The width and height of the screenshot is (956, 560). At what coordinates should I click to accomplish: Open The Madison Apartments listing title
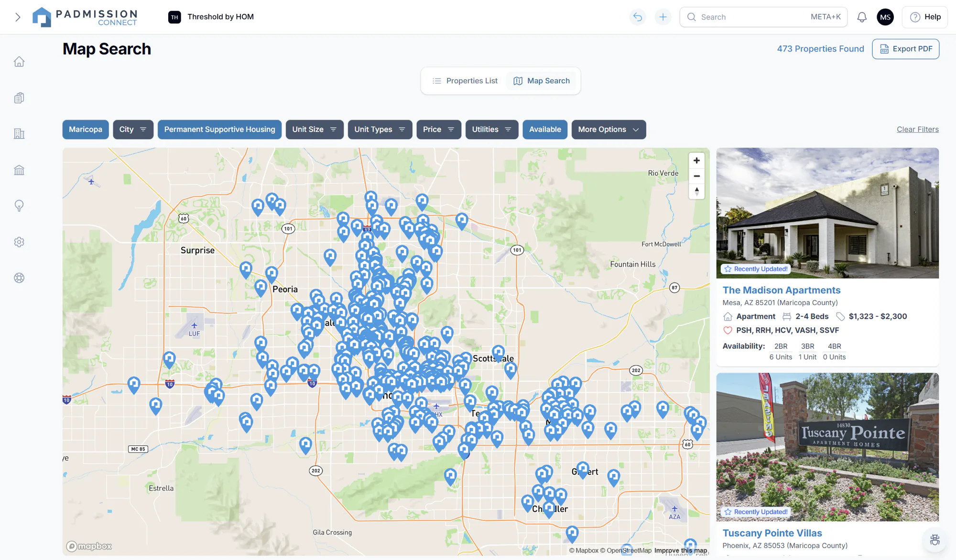click(781, 290)
